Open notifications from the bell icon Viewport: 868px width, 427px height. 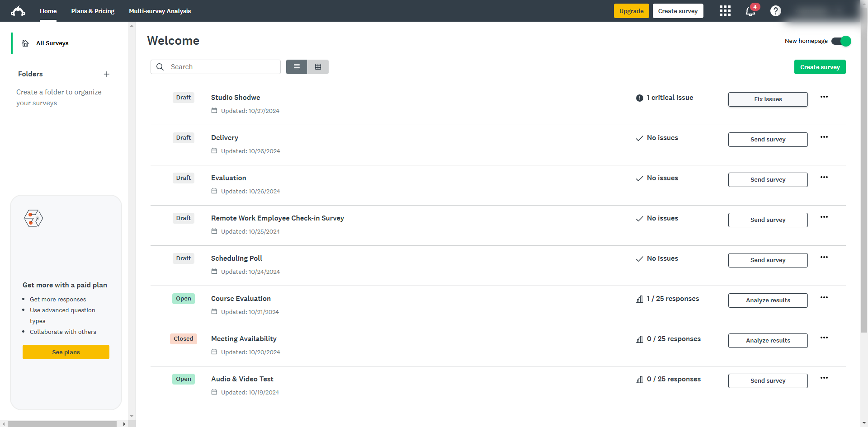point(750,11)
